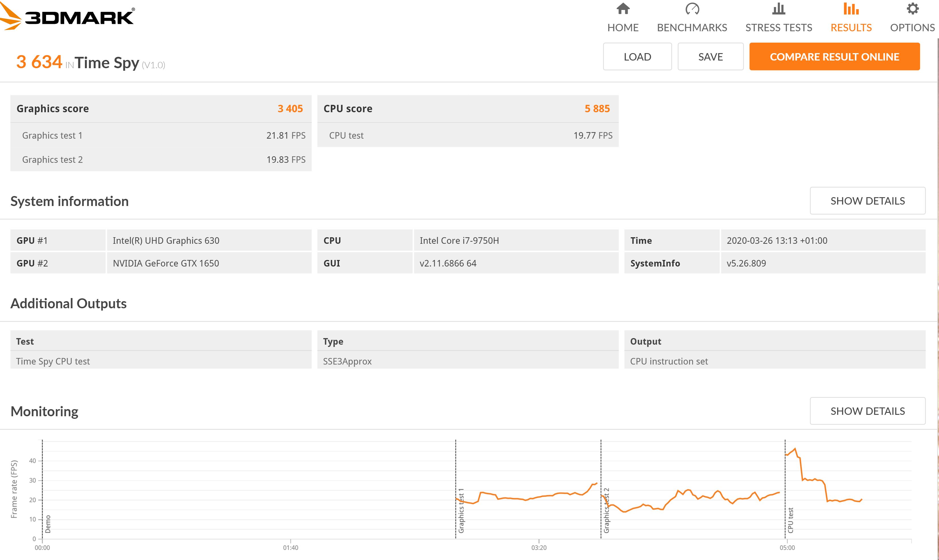Click the CPU score header row
Image resolution: width=939 pixels, height=560 pixels.
pyautogui.click(x=467, y=109)
